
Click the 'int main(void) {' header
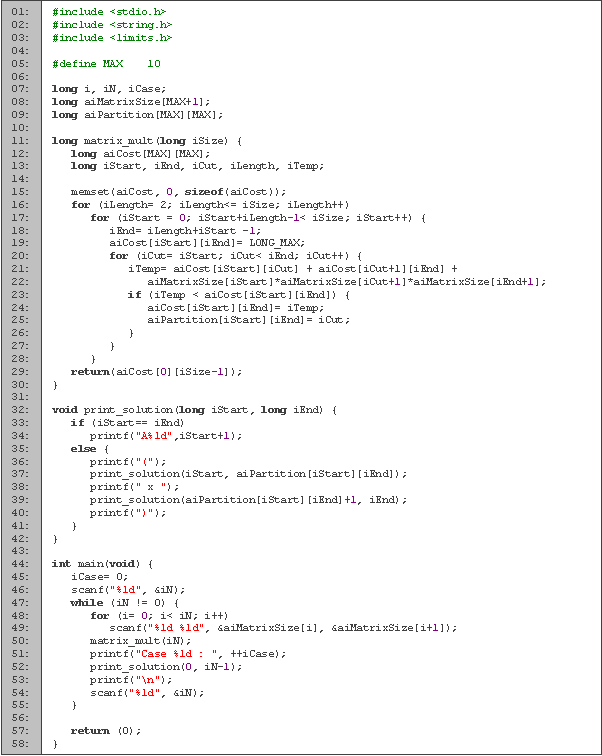click(103, 564)
